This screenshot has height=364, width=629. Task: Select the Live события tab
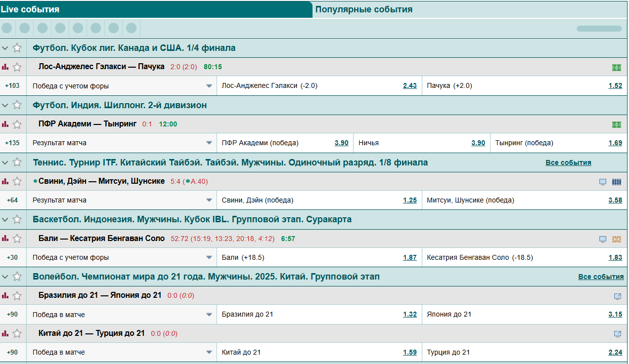(x=30, y=9)
